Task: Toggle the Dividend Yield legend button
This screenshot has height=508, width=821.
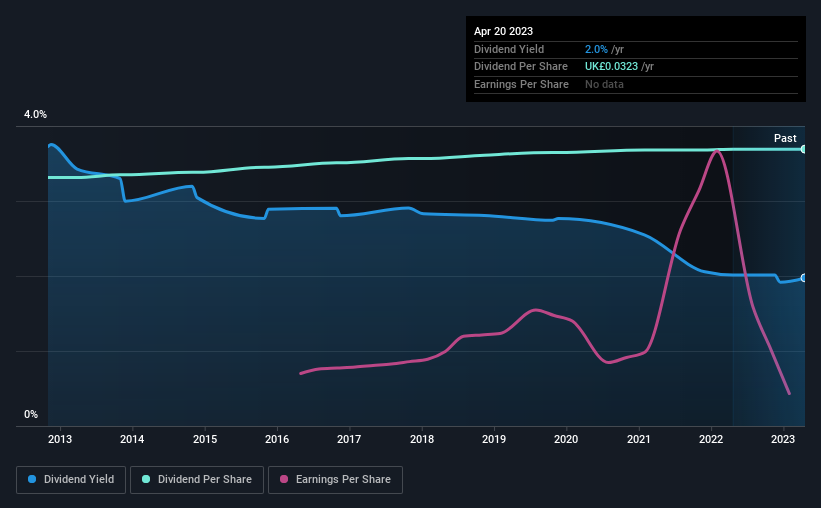Action: [x=71, y=480]
